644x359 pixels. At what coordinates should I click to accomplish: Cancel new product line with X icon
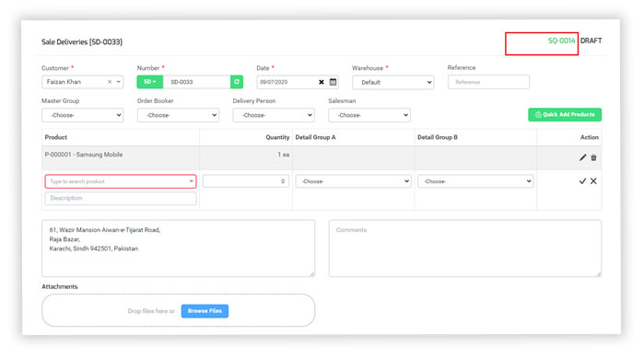coord(593,181)
